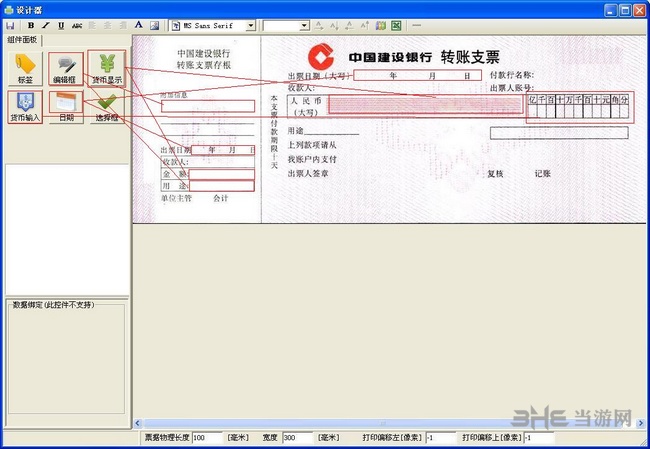Select the 编辑框 edit box component
The height and width of the screenshot is (449, 650).
click(x=65, y=69)
